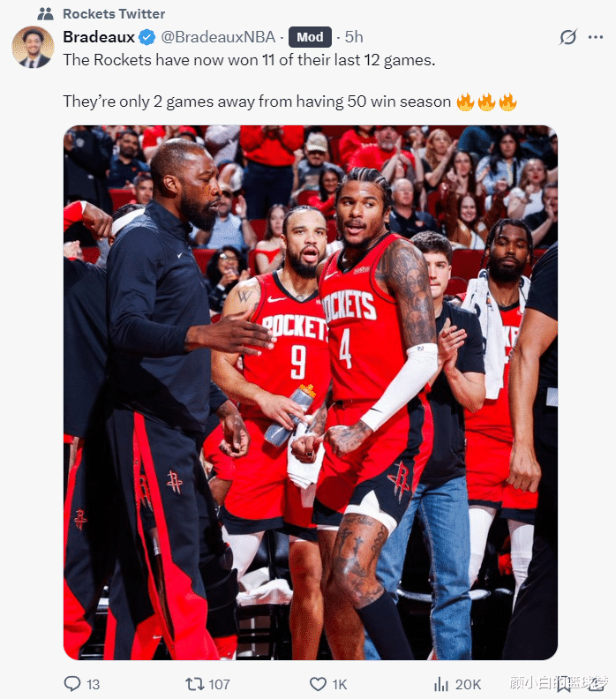Open the Rockets players photo
The height and width of the screenshot is (699, 616).
(311, 392)
